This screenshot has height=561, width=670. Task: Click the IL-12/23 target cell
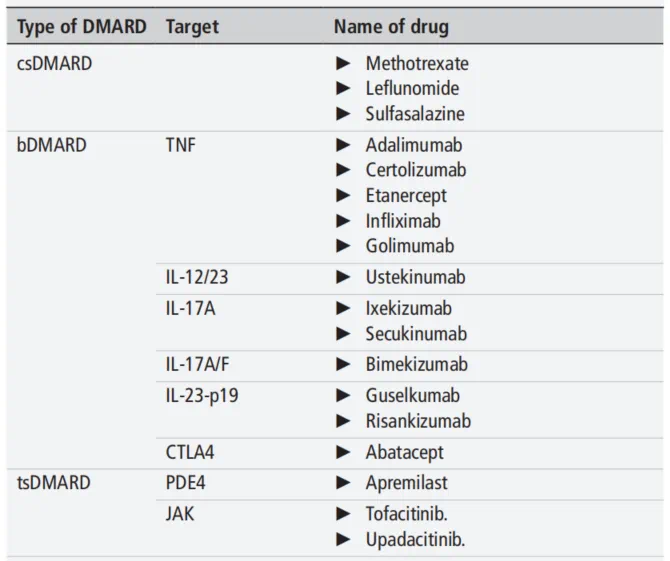197,277
